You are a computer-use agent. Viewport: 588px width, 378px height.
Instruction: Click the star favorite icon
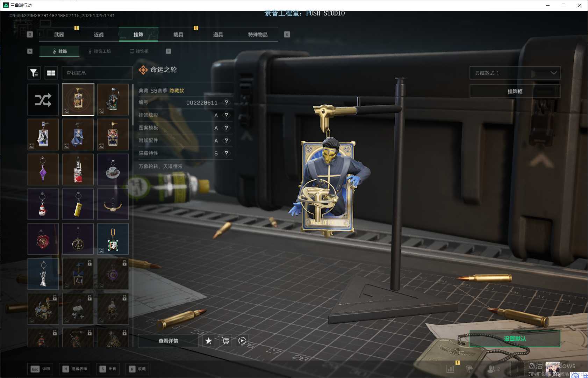[209, 341]
